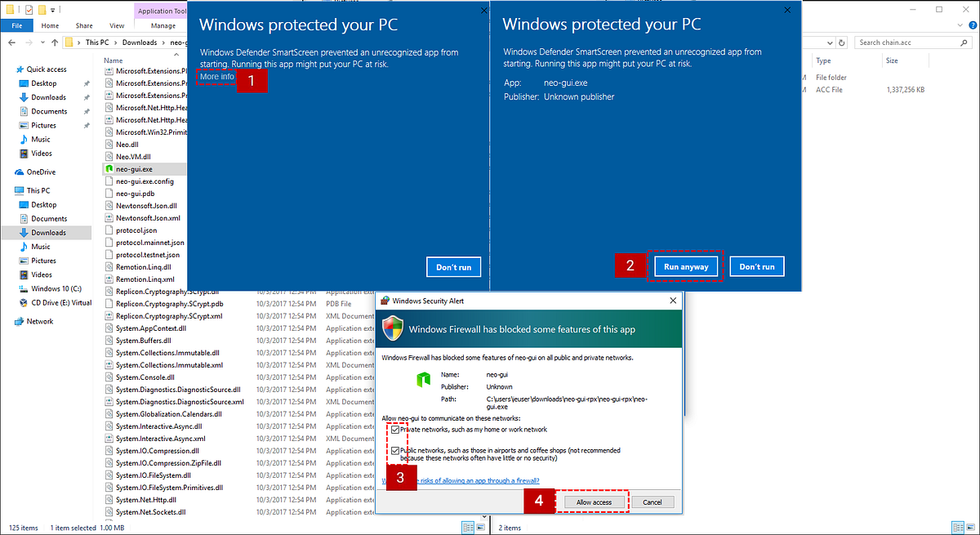Viewport: 980px width, 535px height.
Task: Select OneDrive in navigation pane
Action: (41, 172)
